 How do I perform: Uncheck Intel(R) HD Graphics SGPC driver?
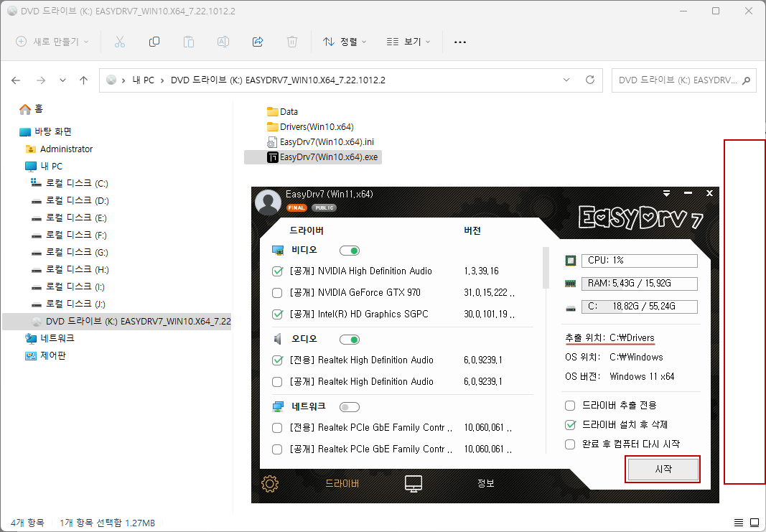coord(277,314)
